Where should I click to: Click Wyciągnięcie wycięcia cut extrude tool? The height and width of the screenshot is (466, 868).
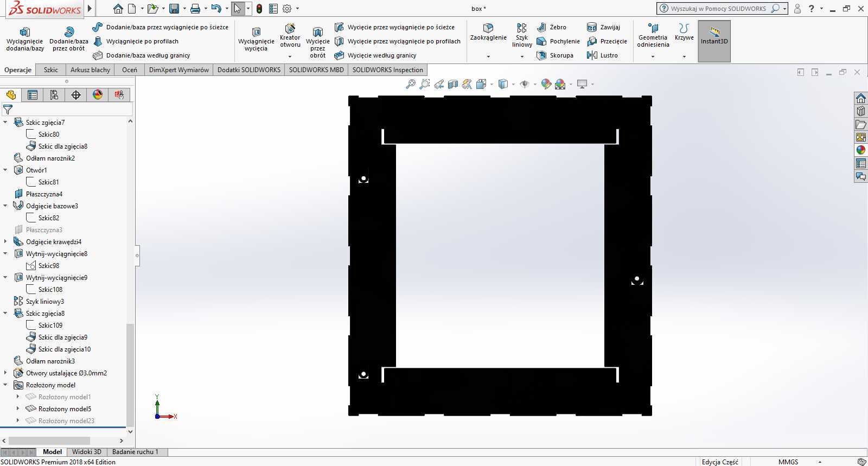(x=256, y=40)
